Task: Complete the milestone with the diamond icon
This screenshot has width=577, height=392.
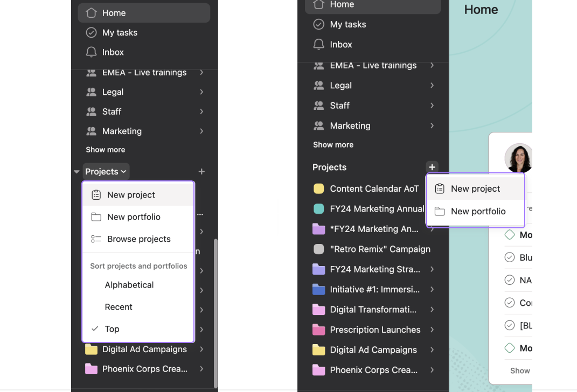Action: click(x=509, y=235)
